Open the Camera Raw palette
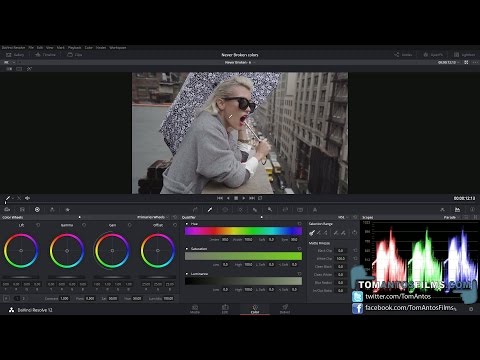The image size is (480, 360). [7, 210]
